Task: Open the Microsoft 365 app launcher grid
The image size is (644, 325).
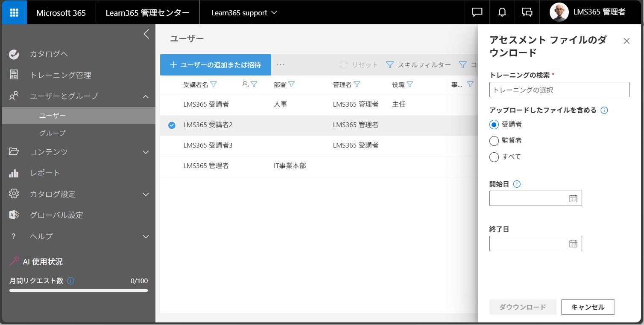Action: [x=14, y=12]
